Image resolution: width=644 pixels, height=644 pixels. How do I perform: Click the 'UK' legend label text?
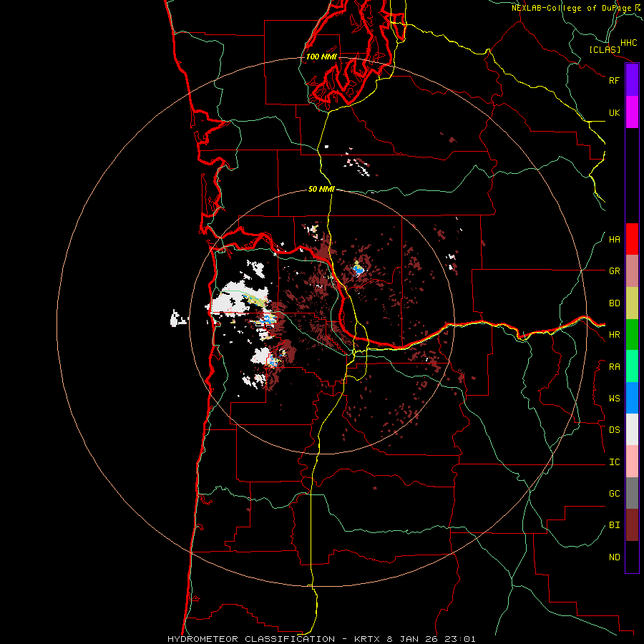614,112
